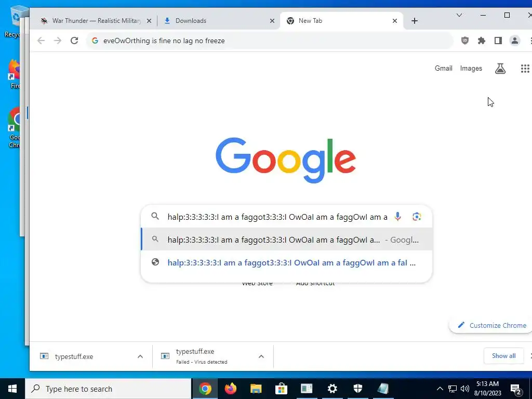The width and height of the screenshot is (532, 399).
Task: Search by image with Google Lens
Action: tap(417, 217)
